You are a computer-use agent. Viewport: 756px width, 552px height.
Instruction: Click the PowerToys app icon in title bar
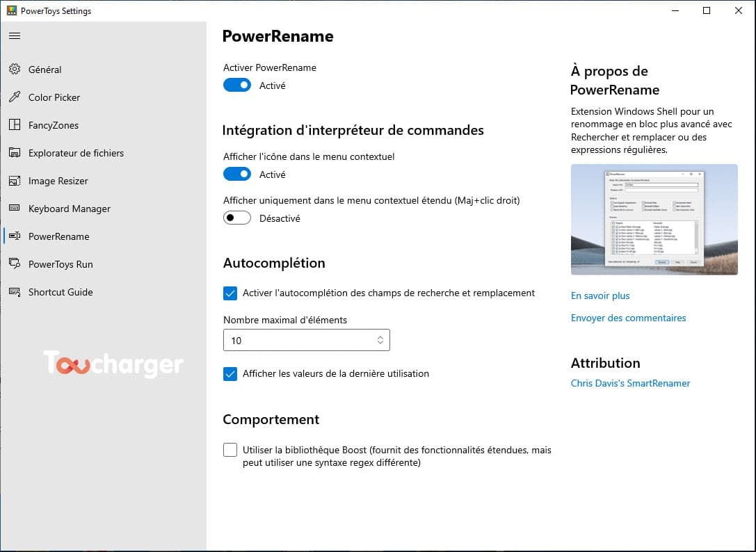pos(12,10)
